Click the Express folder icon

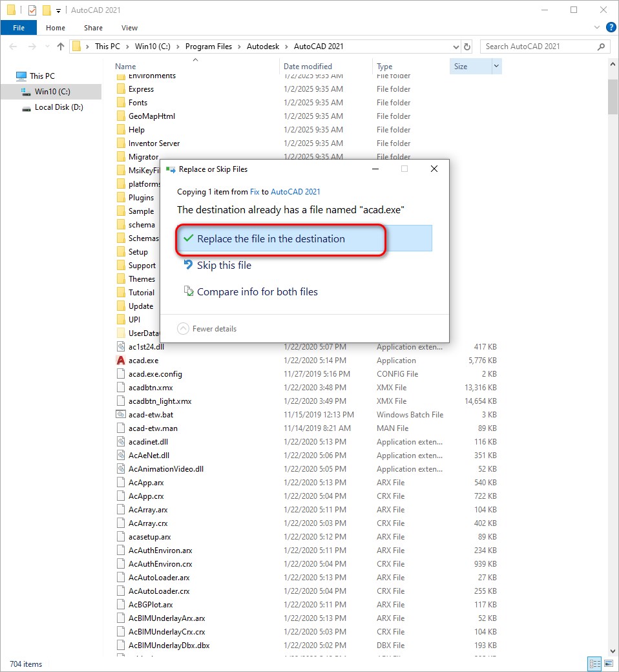tap(121, 89)
